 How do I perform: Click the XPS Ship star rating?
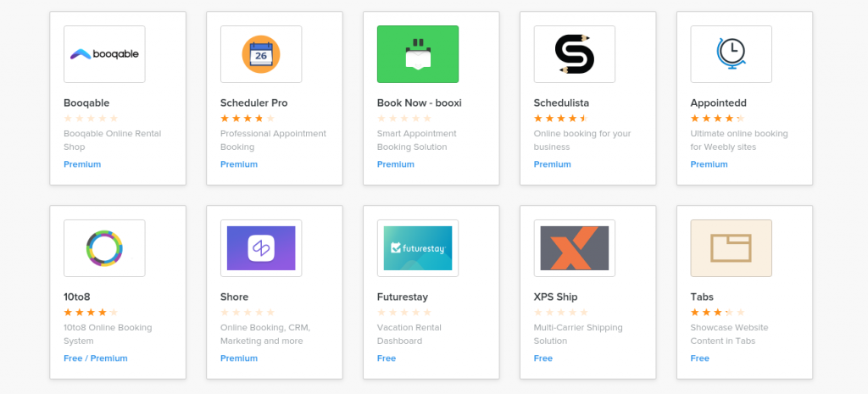tap(561, 313)
